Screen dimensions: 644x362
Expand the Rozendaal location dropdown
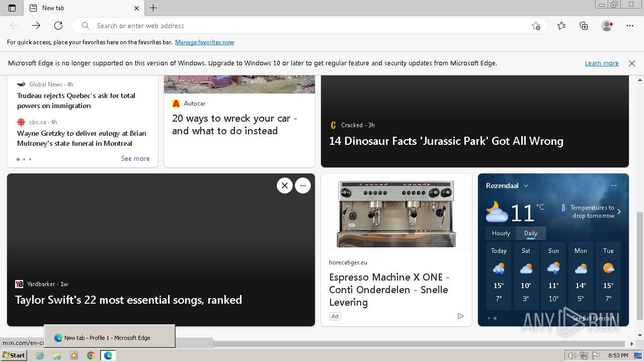coord(526,186)
